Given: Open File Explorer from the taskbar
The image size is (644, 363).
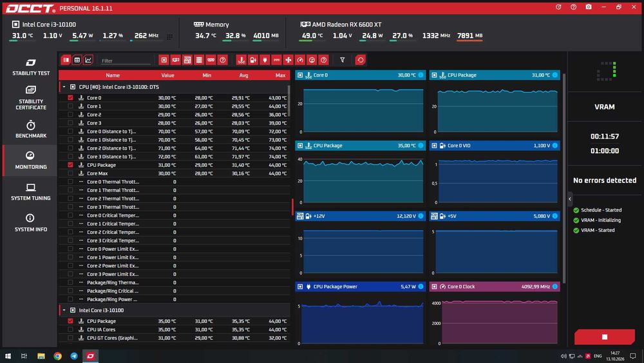Looking at the screenshot, I should pyautogui.click(x=41, y=356).
